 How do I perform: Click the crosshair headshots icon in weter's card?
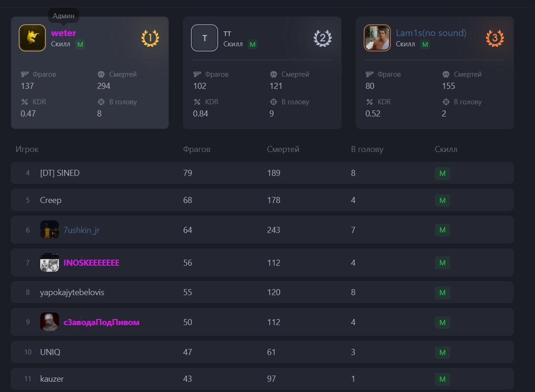[101, 102]
